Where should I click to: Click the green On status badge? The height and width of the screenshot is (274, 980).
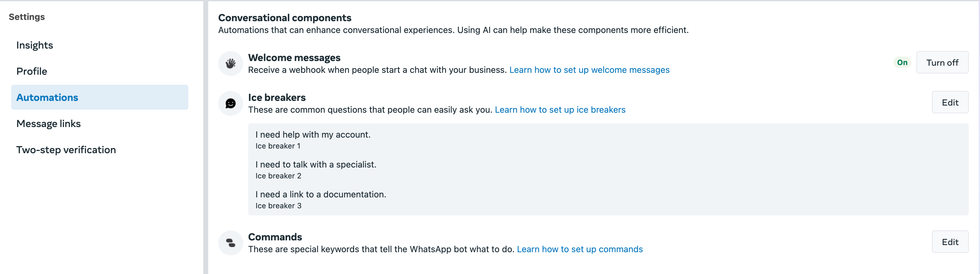(x=902, y=63)
